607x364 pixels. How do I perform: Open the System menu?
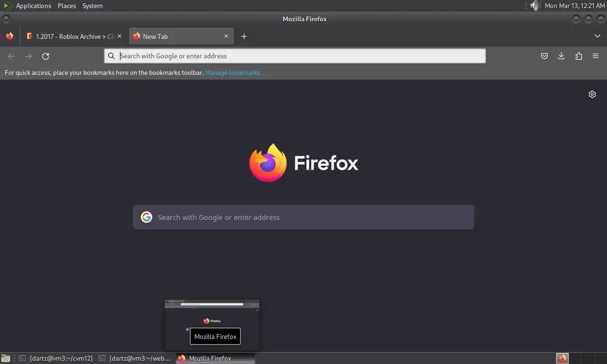tap(92, 6)
